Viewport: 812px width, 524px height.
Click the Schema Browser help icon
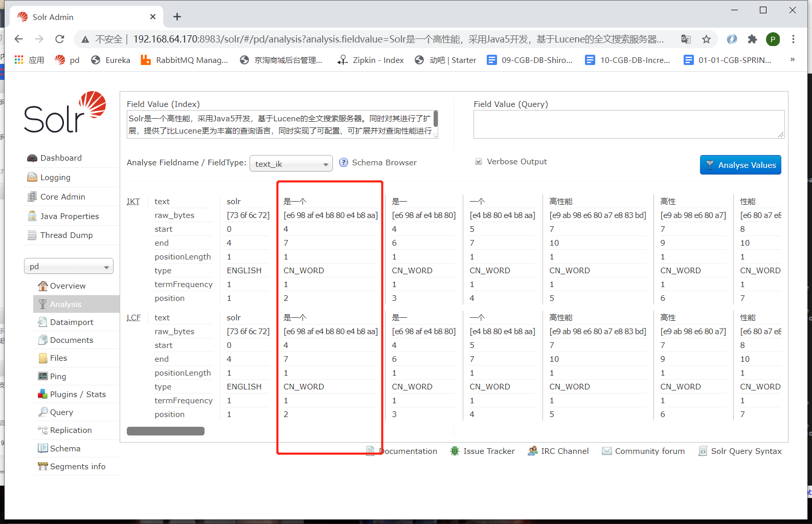[x=344, y=162]
